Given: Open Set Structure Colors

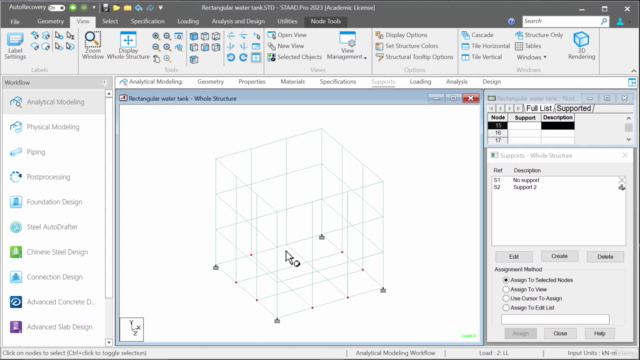Looking at the screenshot, I should click(x=407, y=46).
